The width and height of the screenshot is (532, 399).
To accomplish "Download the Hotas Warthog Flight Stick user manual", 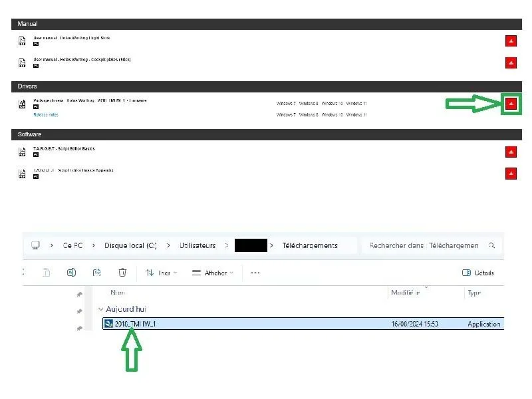I will pos(511,41).
